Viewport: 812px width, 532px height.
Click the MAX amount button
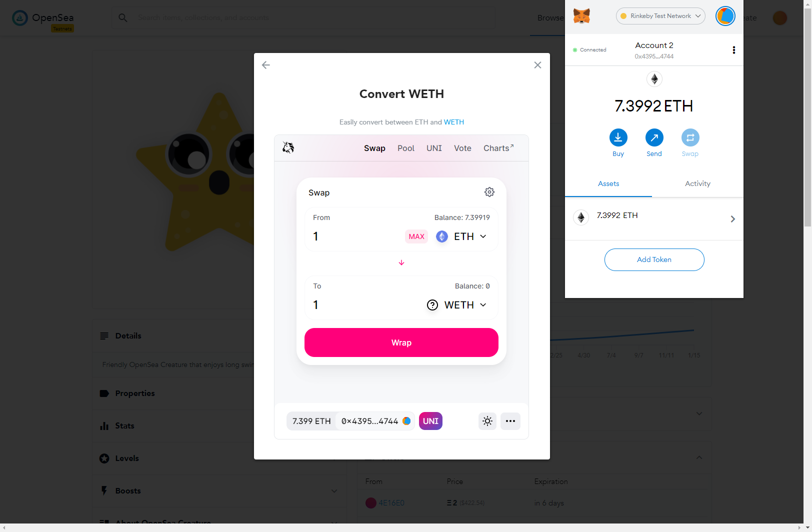click(416, 236)
